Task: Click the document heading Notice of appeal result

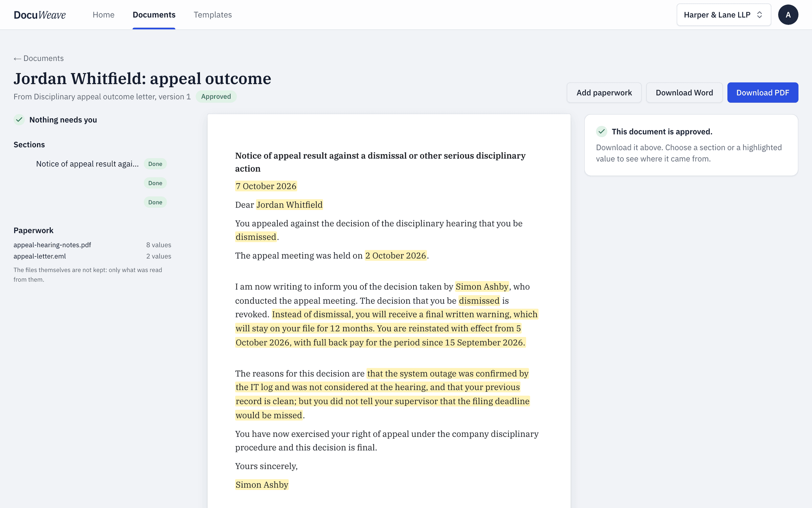Action: [x=380, y=162]
